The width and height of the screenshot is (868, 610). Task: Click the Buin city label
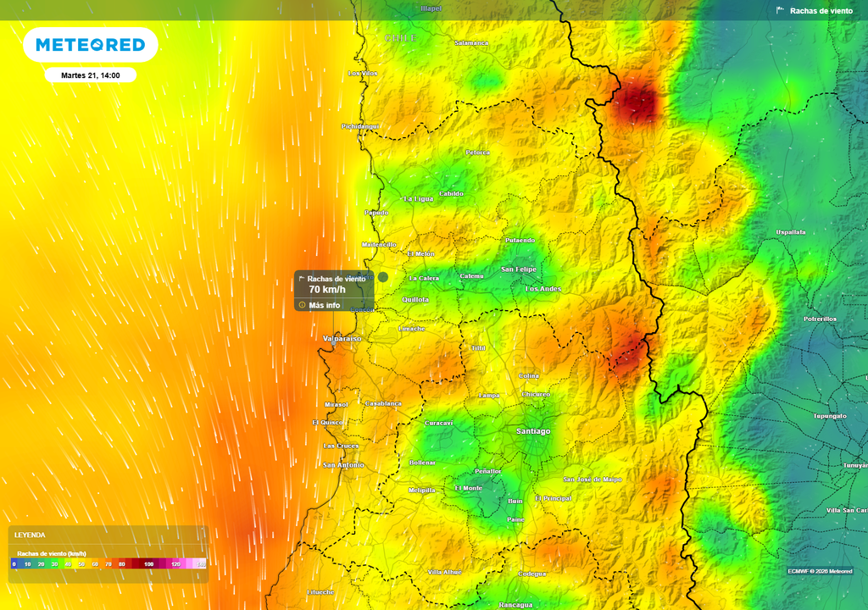pyautogui.click(x=515, y=501)
